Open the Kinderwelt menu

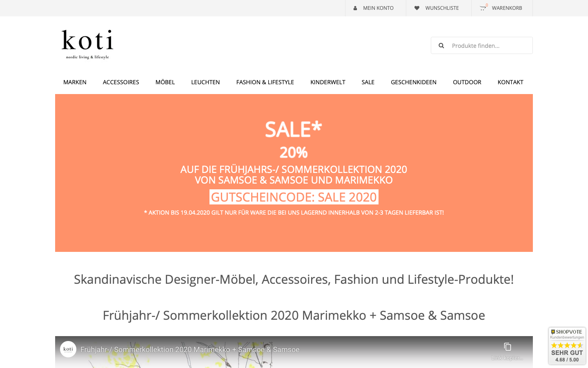(328, 82)
